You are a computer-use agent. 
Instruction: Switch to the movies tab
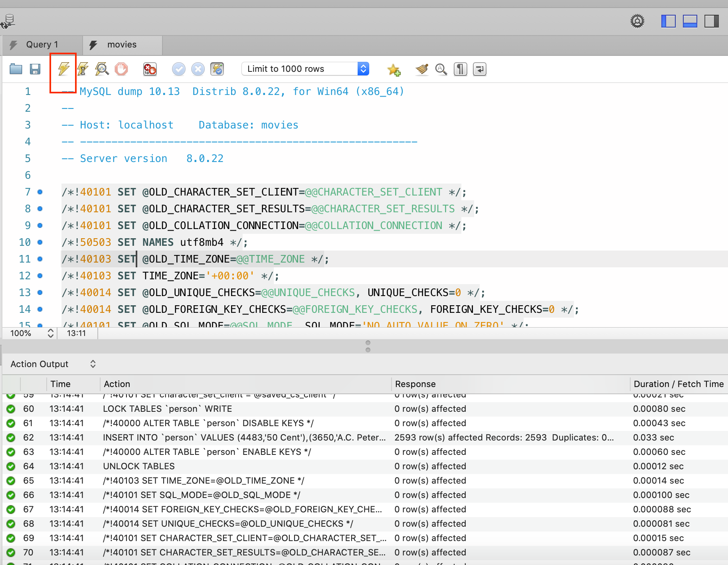coord(122,45)
